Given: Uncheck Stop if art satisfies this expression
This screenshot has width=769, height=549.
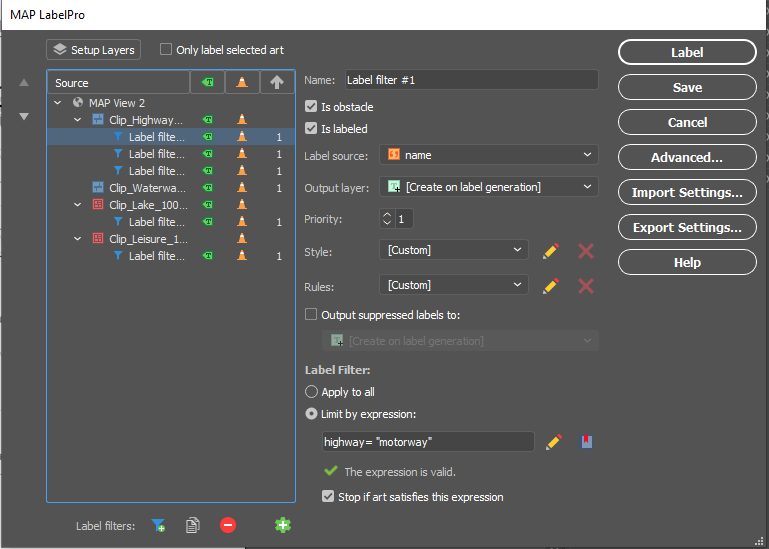Looking at the screenshot, I should tap(328, 497).
